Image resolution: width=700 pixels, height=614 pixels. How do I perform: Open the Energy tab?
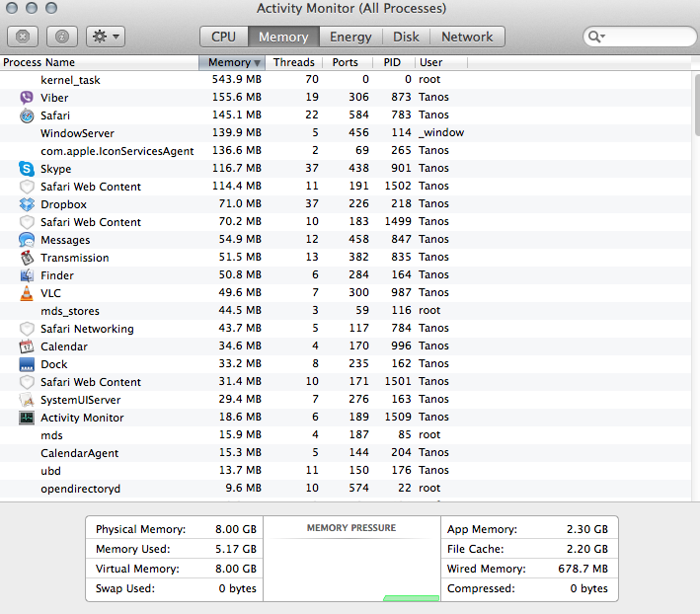[x=350, y=37]
